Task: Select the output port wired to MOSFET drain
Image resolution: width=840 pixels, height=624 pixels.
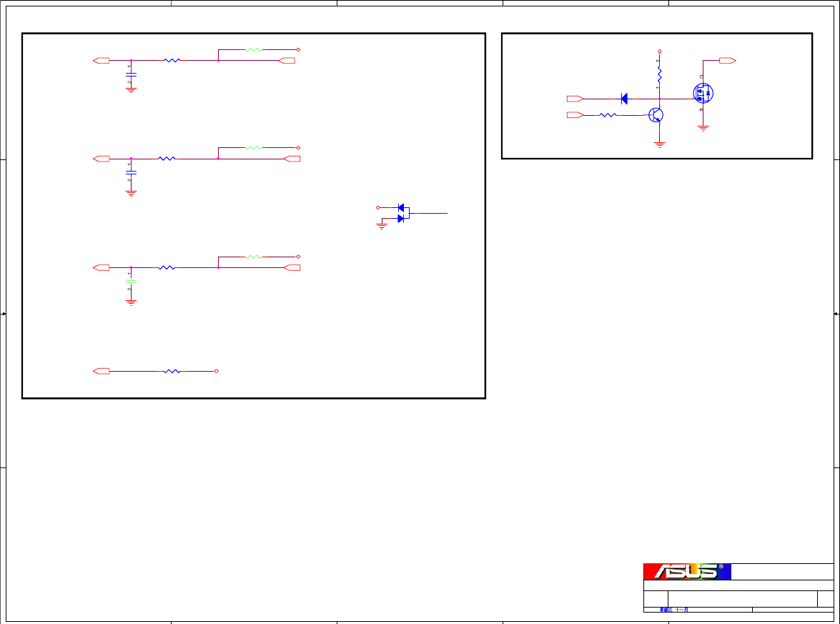Action: 728,61
